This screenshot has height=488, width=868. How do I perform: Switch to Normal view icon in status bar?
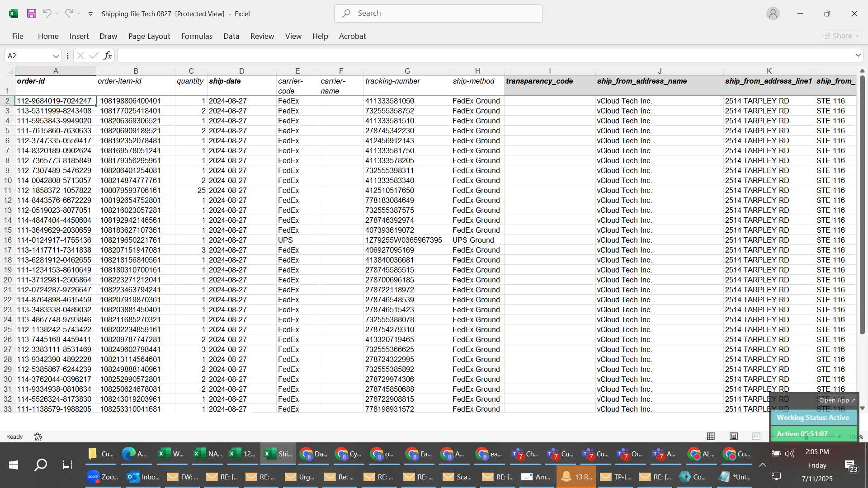click(x=711, y=436)
